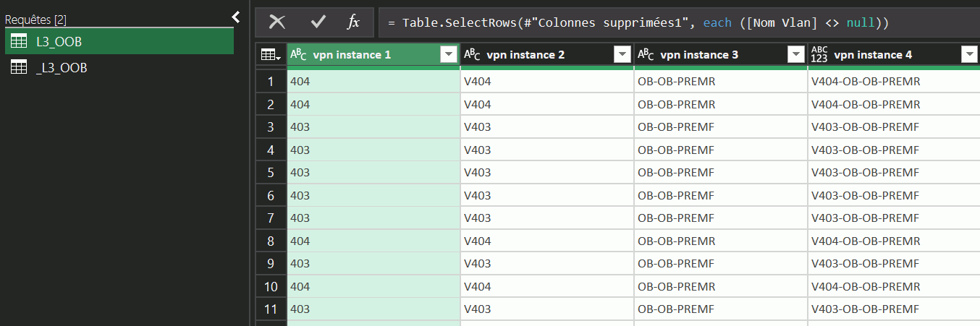Open the table corner menu icon
The image size is (980, 326).
coord(271,55)
